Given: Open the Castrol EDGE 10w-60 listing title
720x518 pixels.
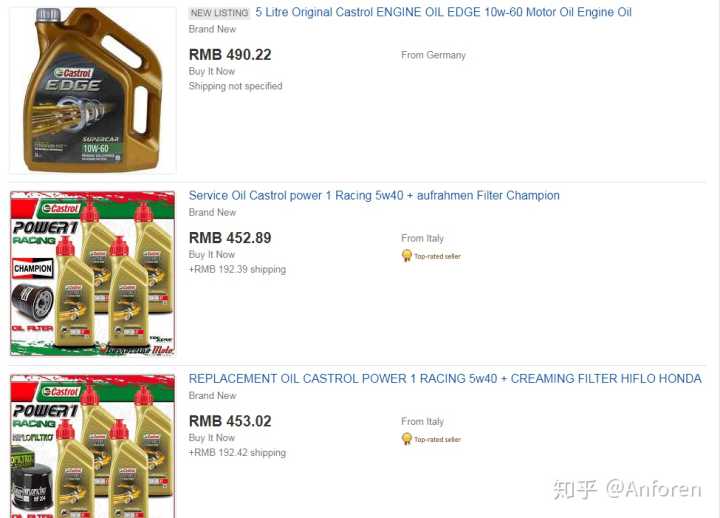Looking at the screenshot, I should coord(443,12).
